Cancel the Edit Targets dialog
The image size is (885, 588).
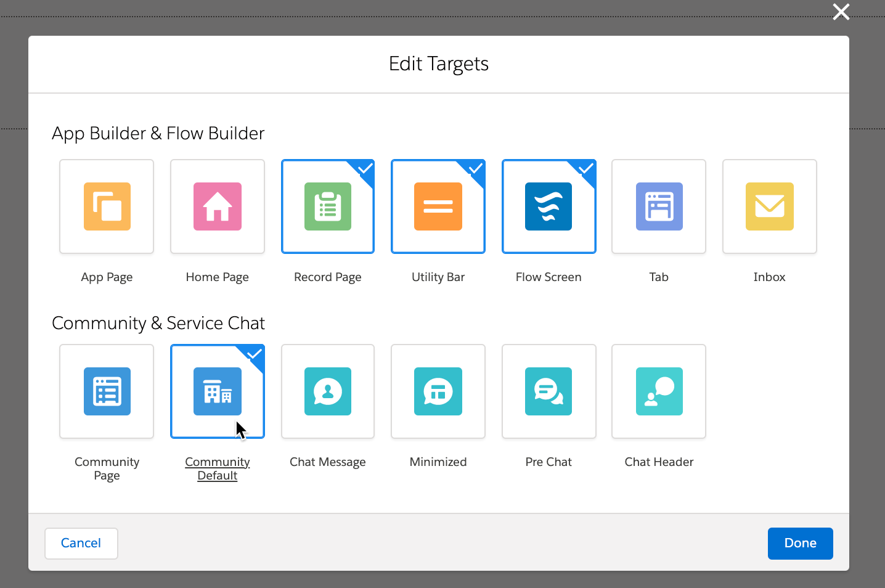click(81, 543)
